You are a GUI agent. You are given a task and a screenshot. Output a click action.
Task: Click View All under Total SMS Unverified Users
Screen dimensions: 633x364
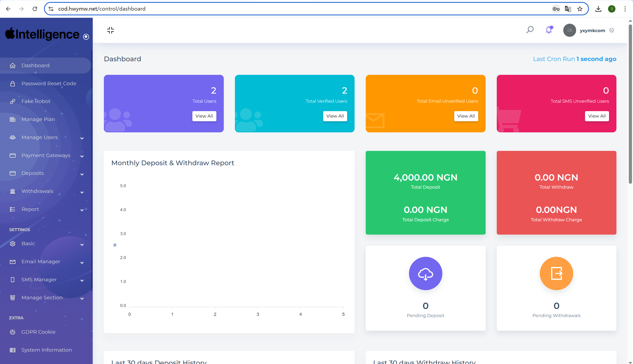(x=596, y=116)
